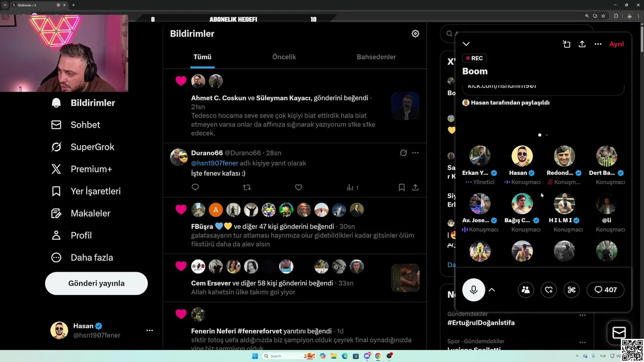Viewport: 644px width, 362px height.
Task: Select H I L M I speaker avatar
Action: (565, 204)
